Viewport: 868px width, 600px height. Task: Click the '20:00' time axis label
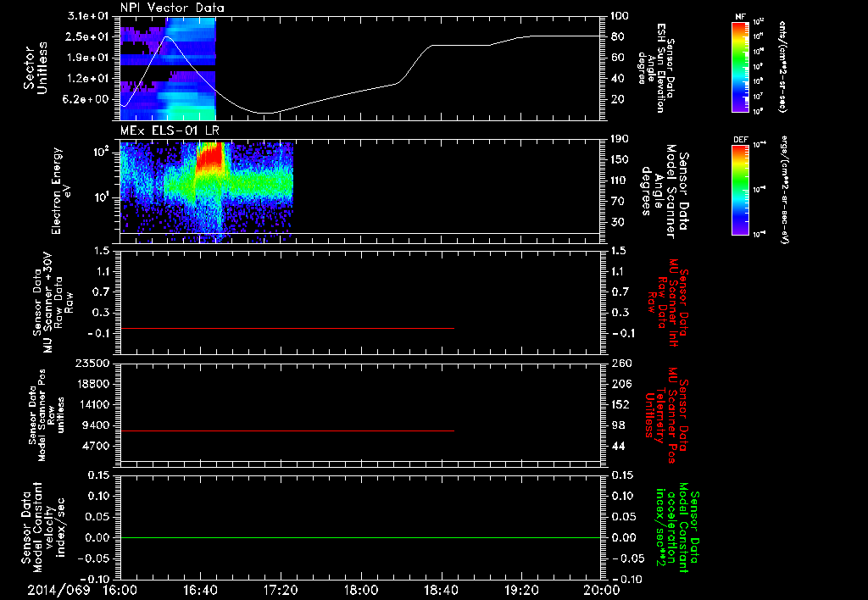[x=602, y=590]
